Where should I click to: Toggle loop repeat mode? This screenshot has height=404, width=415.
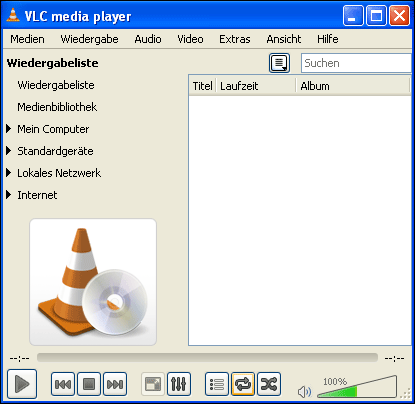(243, 384)
